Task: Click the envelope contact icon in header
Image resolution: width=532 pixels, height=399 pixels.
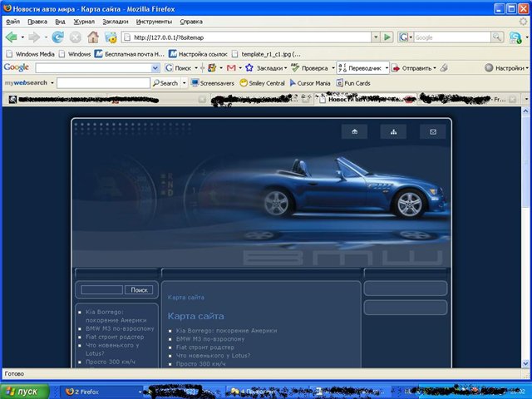Action: pos(432,131)
